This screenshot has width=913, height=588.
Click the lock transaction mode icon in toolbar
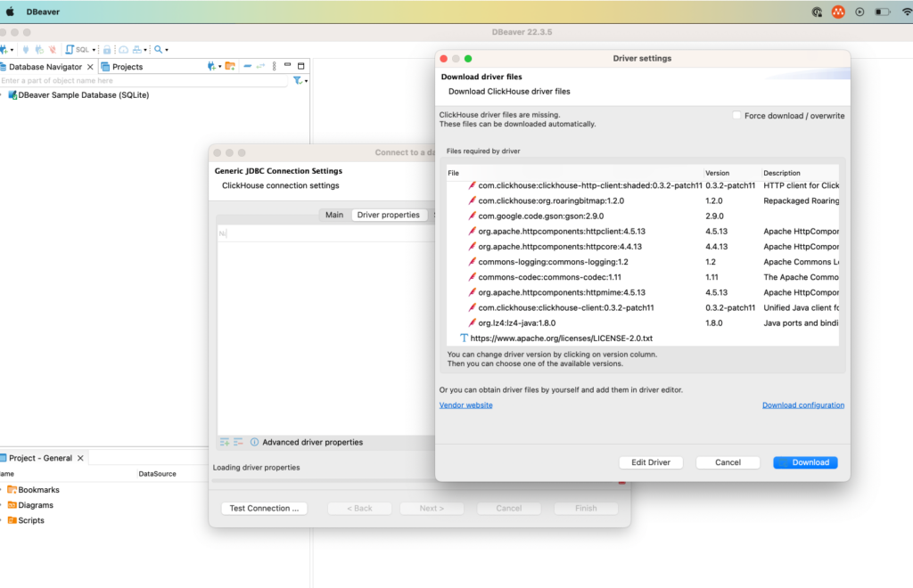pyautogui.click(x=107, y=49)
